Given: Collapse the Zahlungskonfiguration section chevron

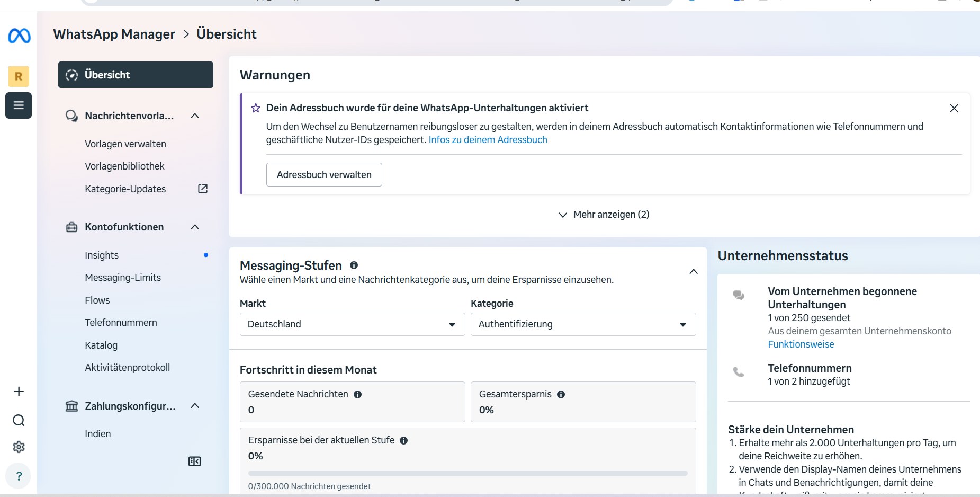Looking at the screenshot, I should (195, 406).
